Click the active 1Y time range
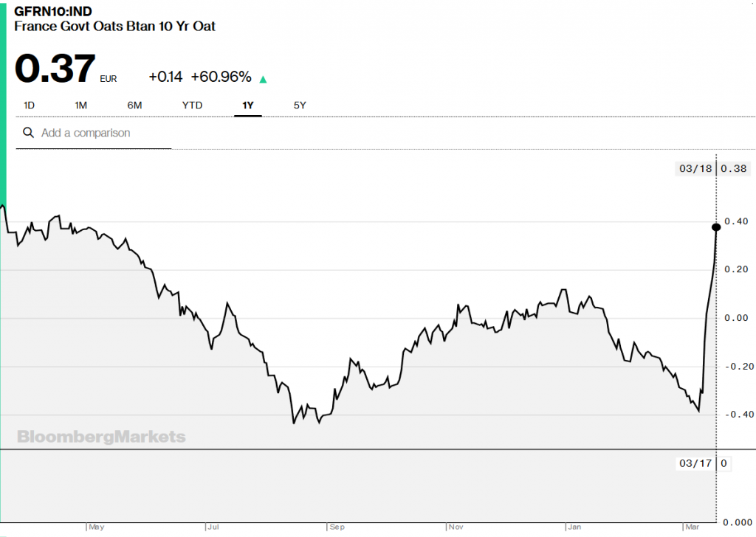This screenshot has width=756, height=537. [247, 105]
